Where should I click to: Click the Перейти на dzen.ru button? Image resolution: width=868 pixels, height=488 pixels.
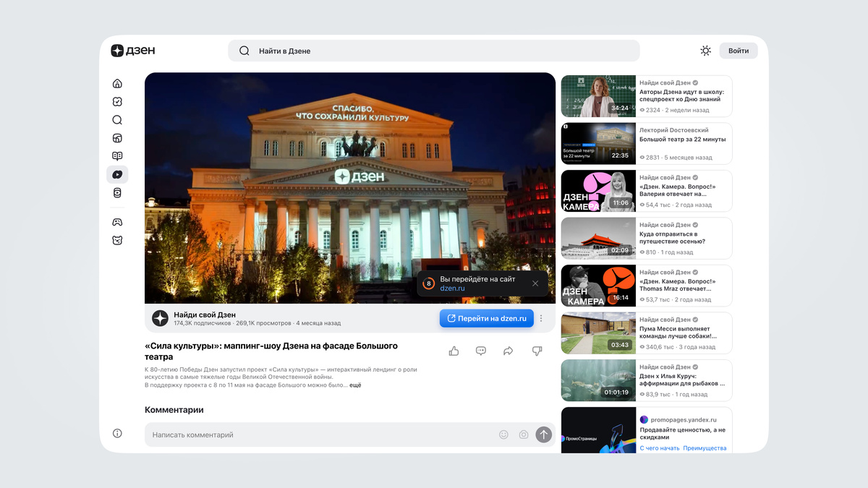[x=487, y=318]
